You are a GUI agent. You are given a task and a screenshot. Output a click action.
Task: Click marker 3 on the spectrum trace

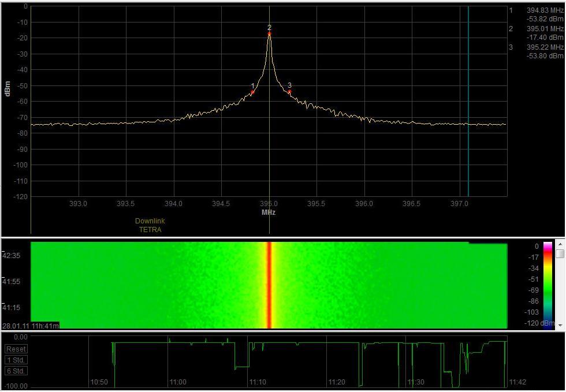289,92
